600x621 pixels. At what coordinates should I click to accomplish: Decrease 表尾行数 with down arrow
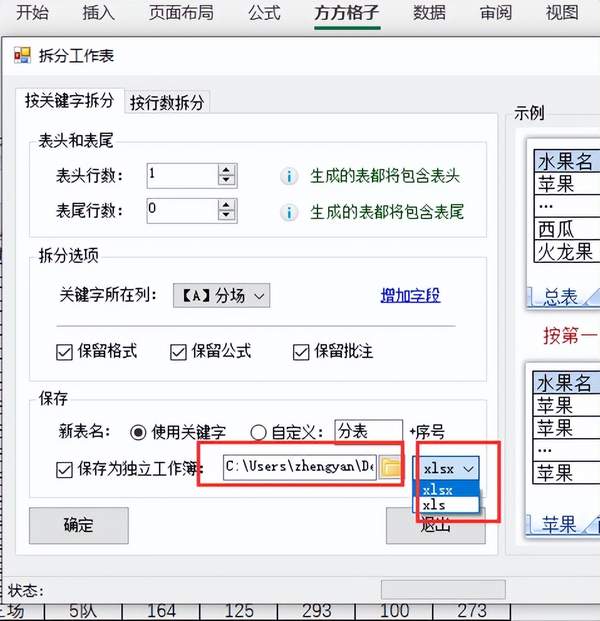pos(227,215)
